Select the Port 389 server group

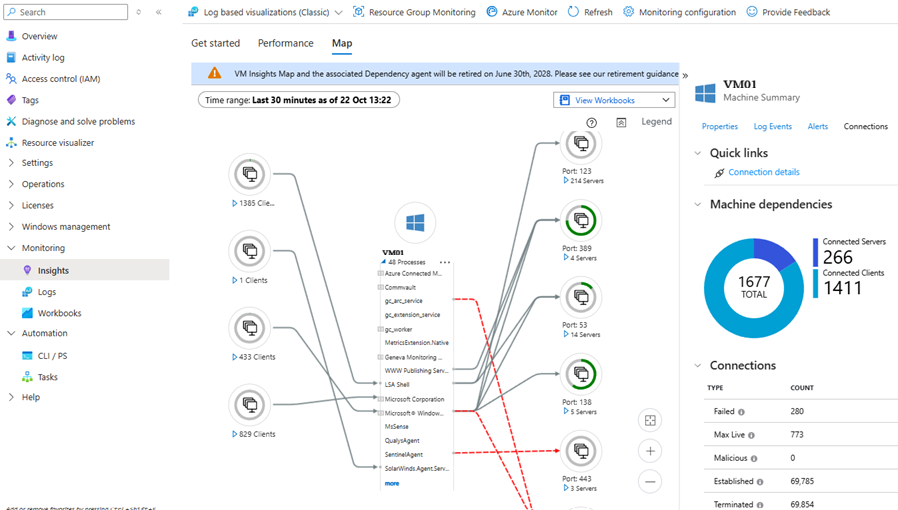pyautogui.click(x=581, y=220)
